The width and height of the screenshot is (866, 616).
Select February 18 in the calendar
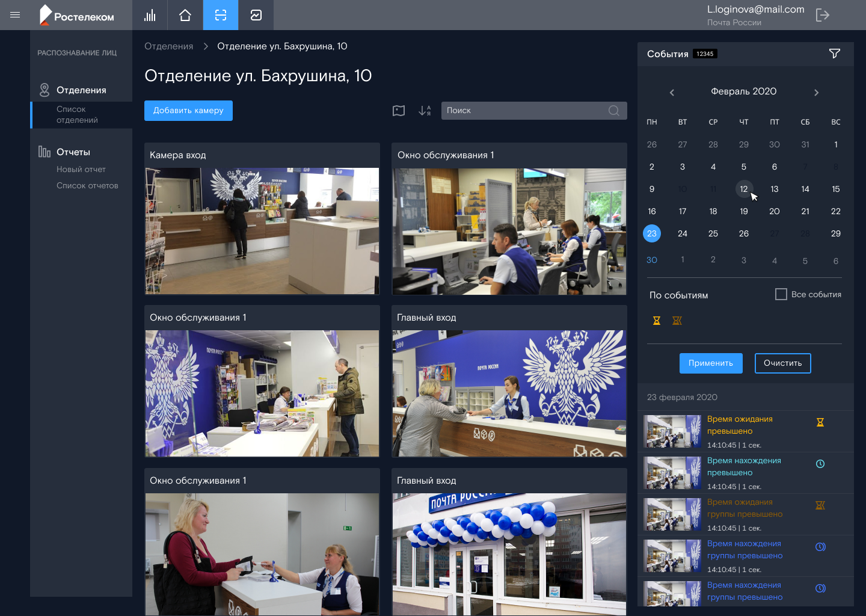point(713,211)
